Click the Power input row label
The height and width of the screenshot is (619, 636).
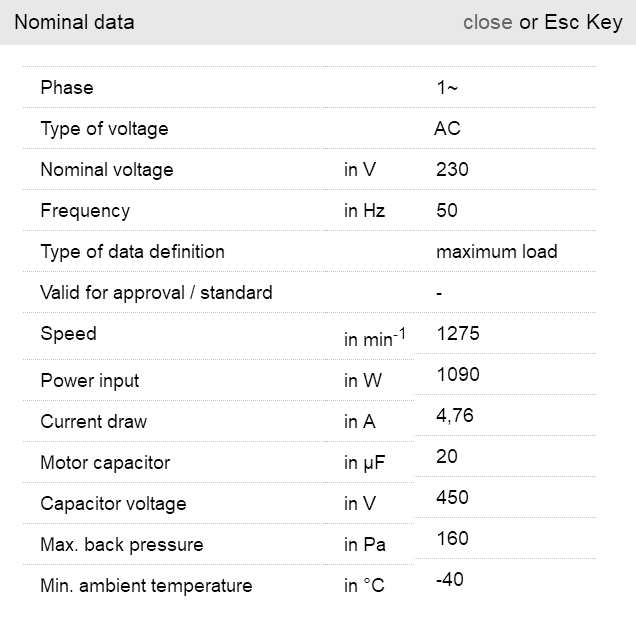click(90, 381)
